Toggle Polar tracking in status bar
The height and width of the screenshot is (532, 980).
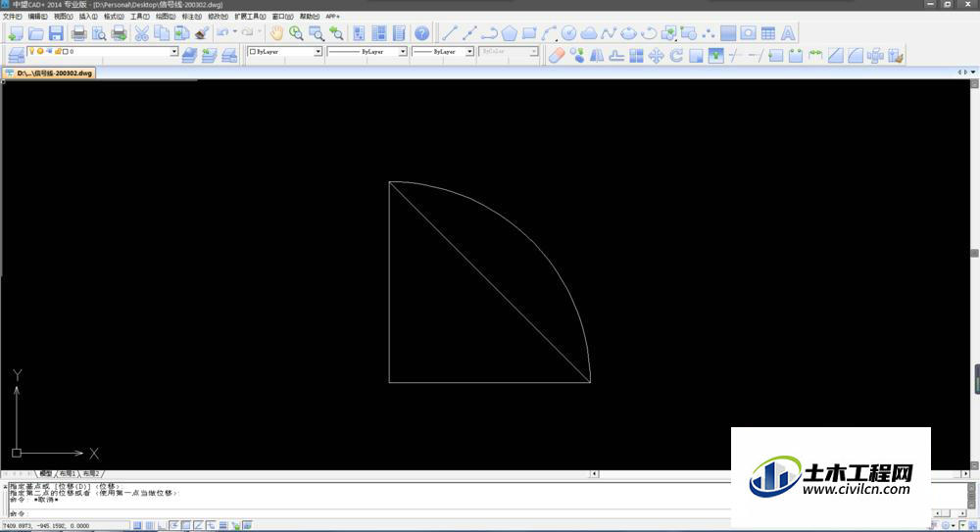click(x=174, y=526)
